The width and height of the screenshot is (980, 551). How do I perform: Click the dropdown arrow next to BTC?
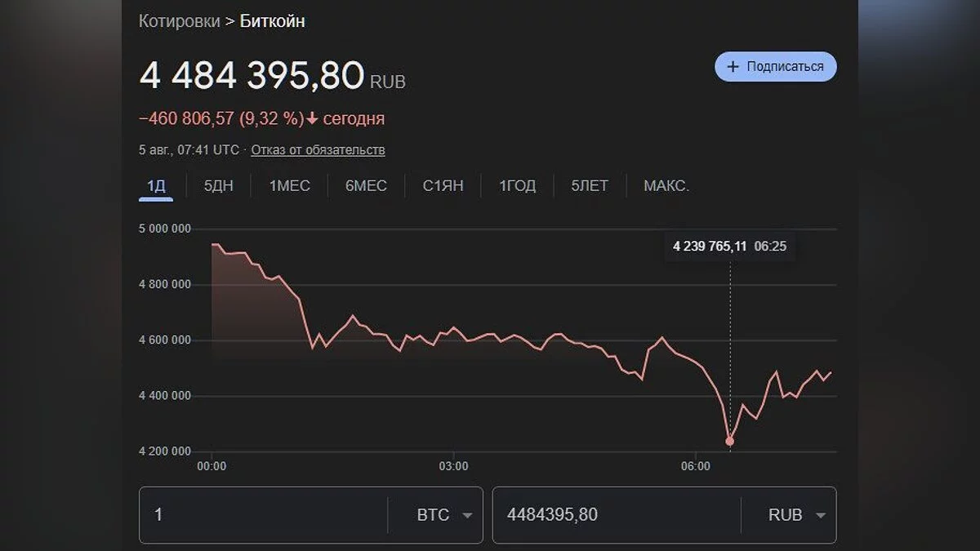tap(467, 516)
